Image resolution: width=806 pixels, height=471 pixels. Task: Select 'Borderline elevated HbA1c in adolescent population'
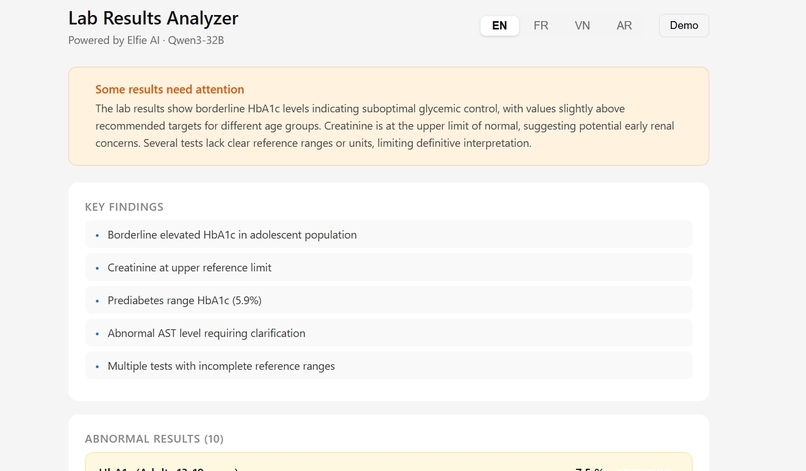tap(388, 234)
